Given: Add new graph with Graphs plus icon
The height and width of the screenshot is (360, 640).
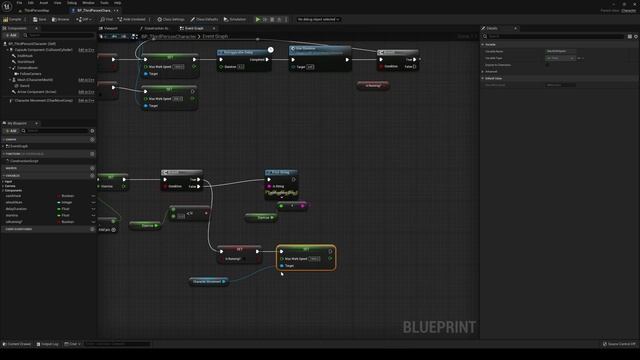Looking at the screenshot, I should 92,140.
